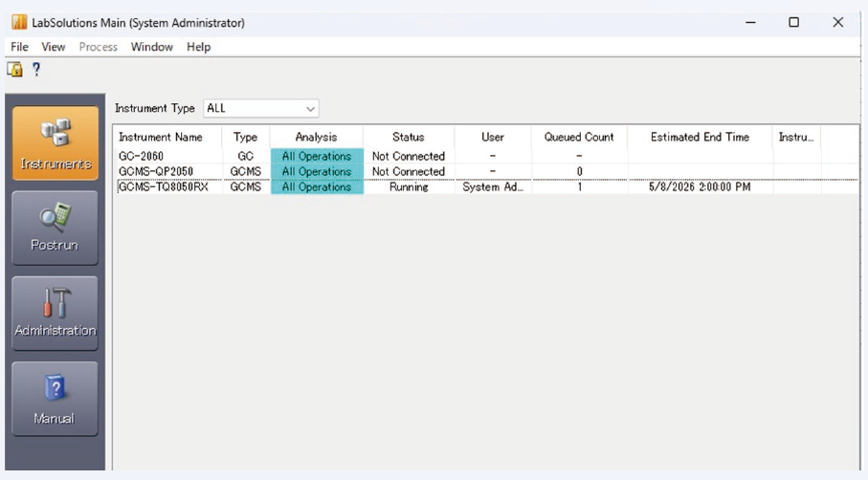The height and width of the screenshot is (480, 868).
Task: Click All Operations for GC-2060
Action: click(x=317, y=156)
